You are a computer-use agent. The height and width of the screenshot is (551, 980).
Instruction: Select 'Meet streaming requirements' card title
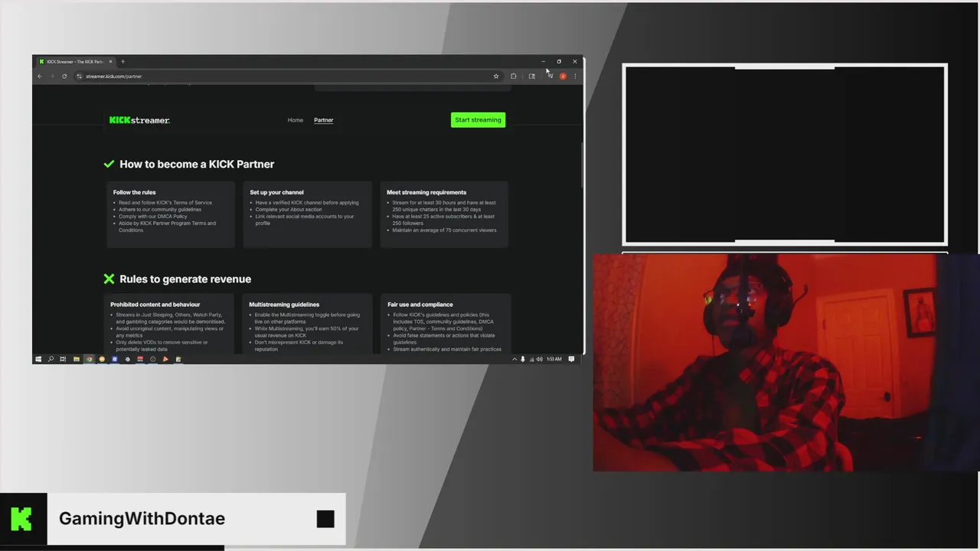[x=426, y=192]
